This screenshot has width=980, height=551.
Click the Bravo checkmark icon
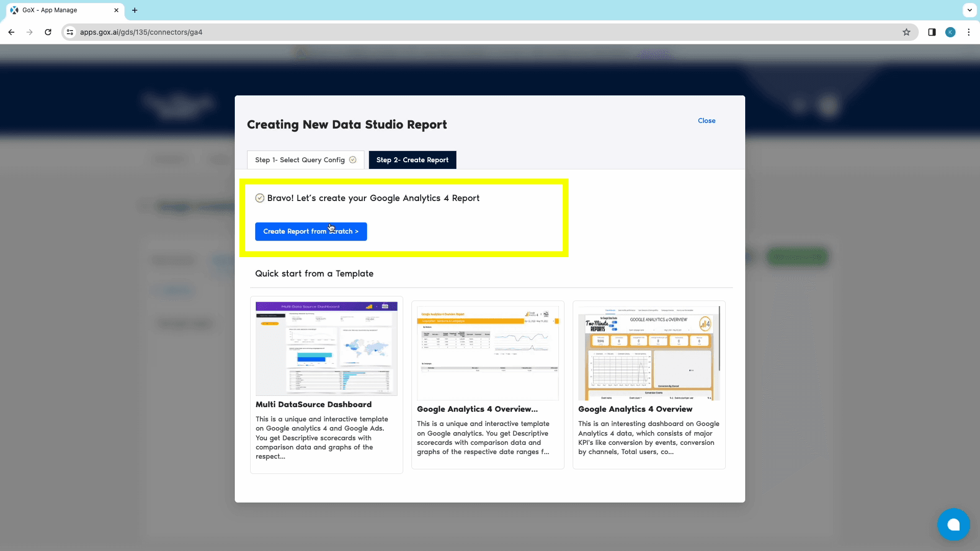click(x=260, y=198)
